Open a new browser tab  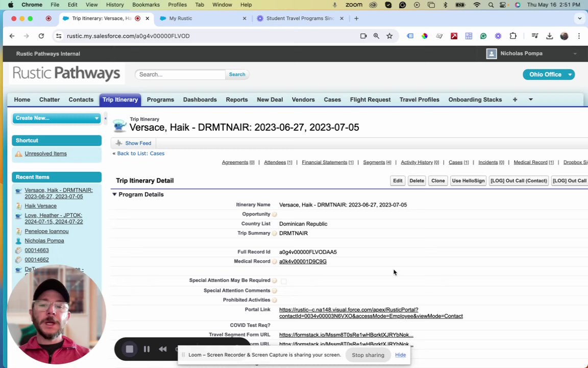tap(356, 18)
